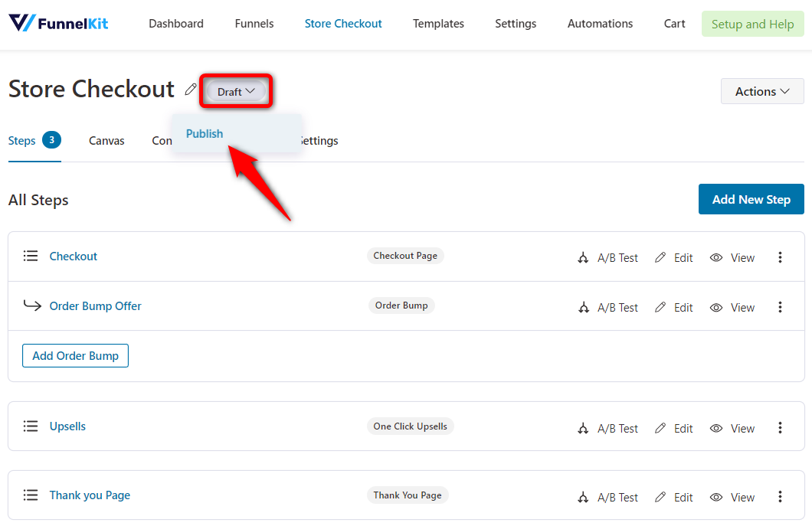812x526 pixels.
Task: Go to Dashboard in the top navigation
Action: coord(176,24)
